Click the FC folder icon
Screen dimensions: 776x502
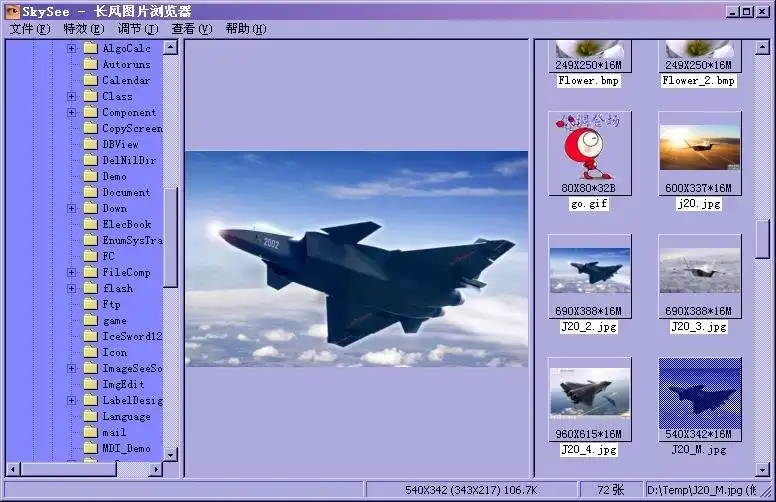point(91,256)
